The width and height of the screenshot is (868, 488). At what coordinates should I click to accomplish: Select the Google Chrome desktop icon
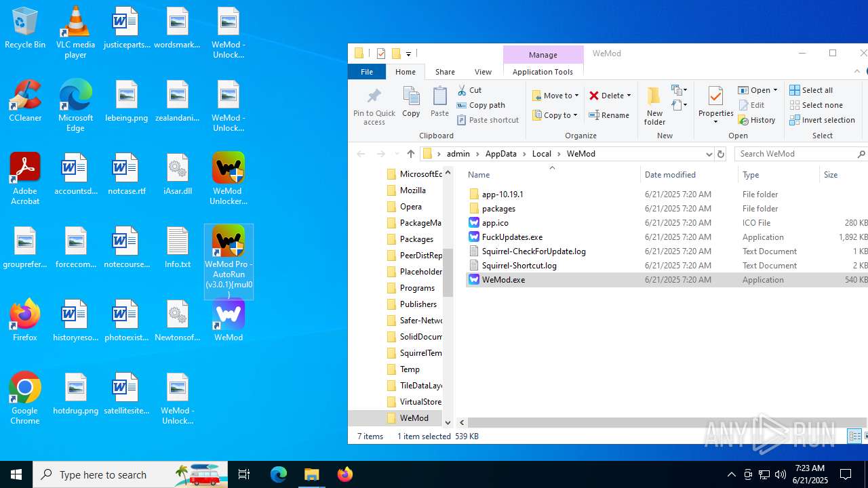pos(25,399)
